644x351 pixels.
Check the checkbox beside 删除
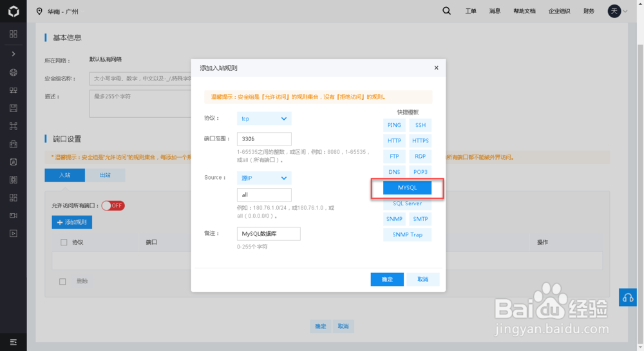coord(62,281)
